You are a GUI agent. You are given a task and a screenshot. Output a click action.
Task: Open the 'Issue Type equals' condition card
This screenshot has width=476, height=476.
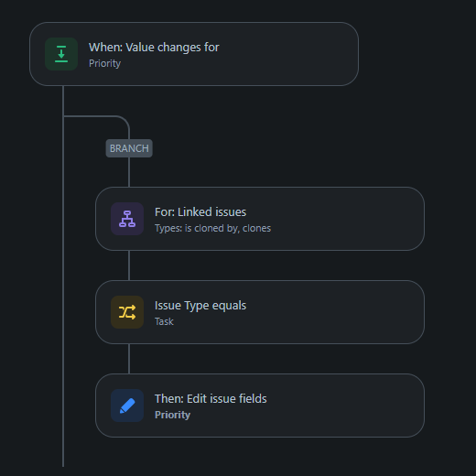(x=260, y=312)
